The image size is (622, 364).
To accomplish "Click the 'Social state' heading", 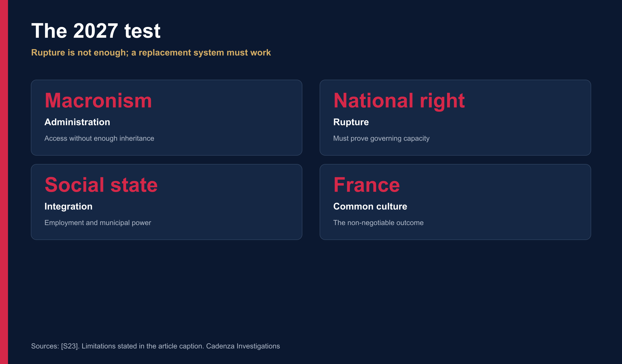I will click(x=101, y=185).
